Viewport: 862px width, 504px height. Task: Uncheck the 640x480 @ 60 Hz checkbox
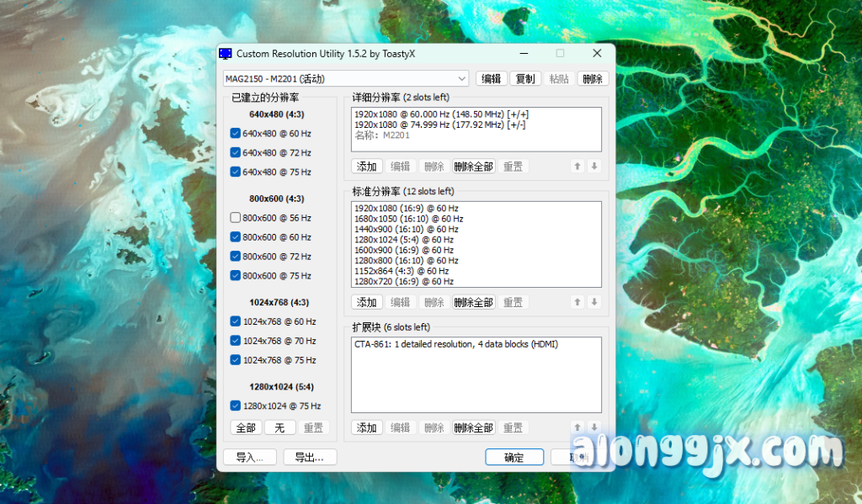[236, 133]
